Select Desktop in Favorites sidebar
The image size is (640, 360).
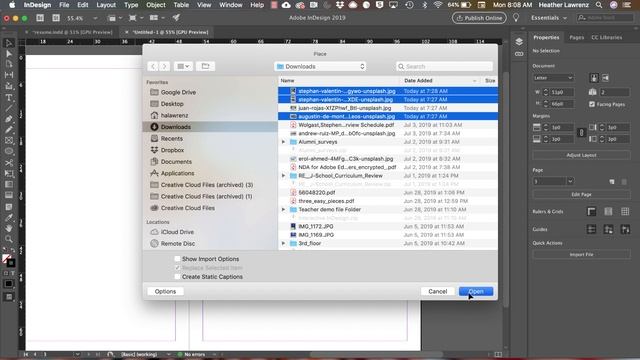[172, 104]
